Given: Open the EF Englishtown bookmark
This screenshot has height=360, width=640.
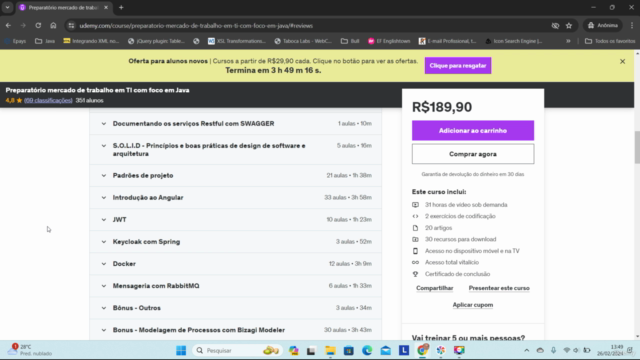Looking at the screenshot, I should tap(389, 41).
